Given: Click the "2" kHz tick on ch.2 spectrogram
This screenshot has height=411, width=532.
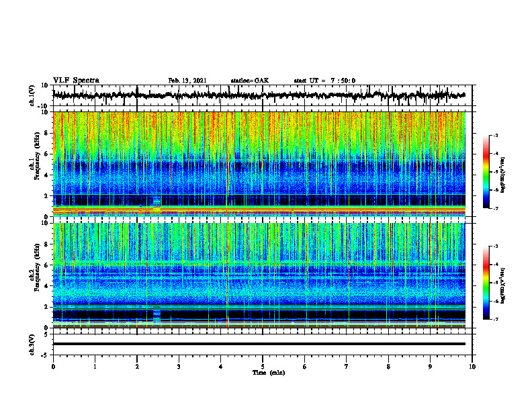Looking at the screenshot, I should 46,307.
